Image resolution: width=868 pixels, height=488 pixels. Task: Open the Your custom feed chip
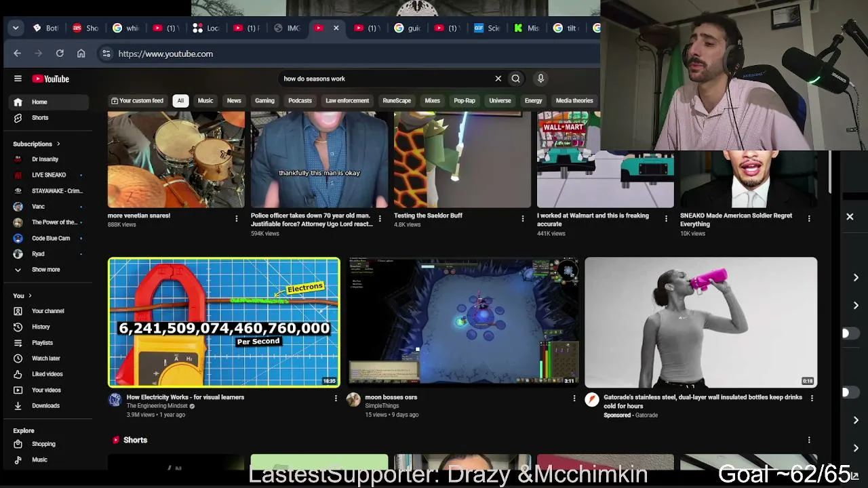(138, 101)
